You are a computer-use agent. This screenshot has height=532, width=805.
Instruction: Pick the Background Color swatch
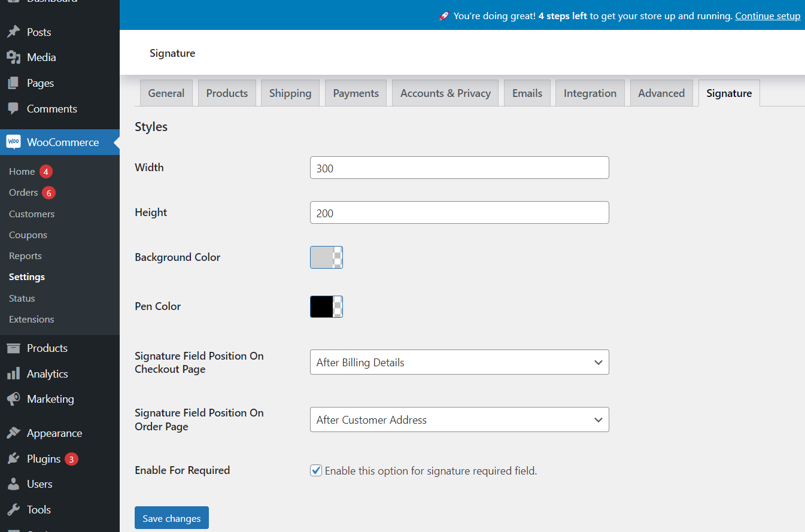[326, 257]
